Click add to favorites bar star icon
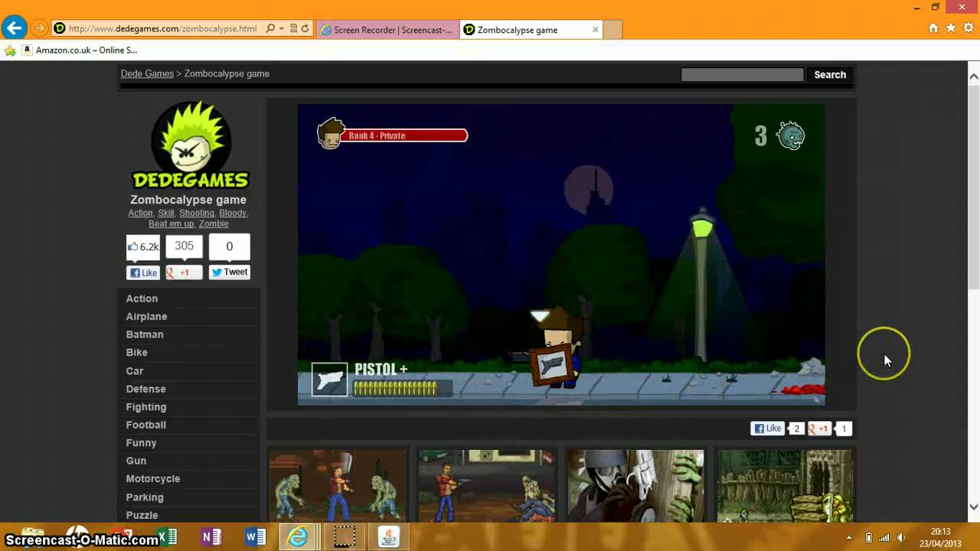Screen dimensions: 980x551 (10, 51)
